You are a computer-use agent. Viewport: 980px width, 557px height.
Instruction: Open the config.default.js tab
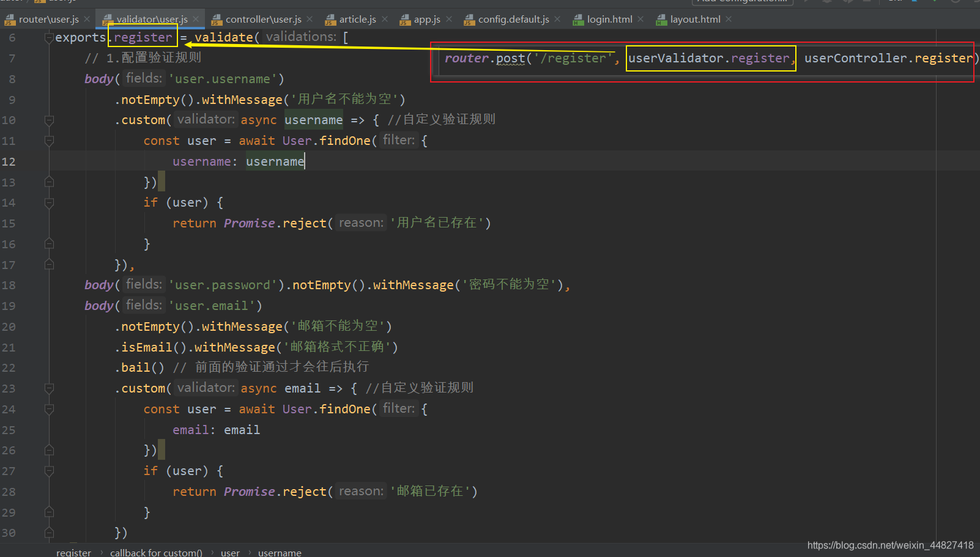pos(514,20)
